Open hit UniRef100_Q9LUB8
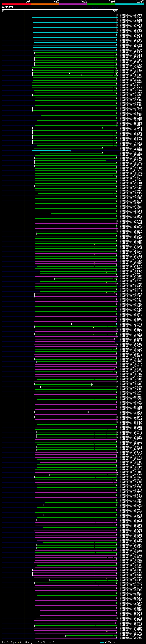Image resolution: width=146 pixels, height=644 pixels. pyautogui.click(x=131, y=27)
